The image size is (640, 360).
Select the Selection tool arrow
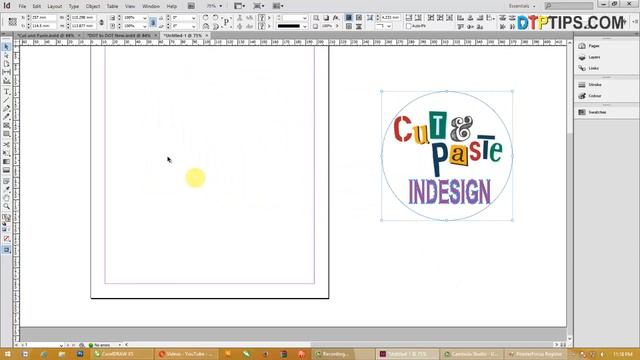tap(6, 47)
